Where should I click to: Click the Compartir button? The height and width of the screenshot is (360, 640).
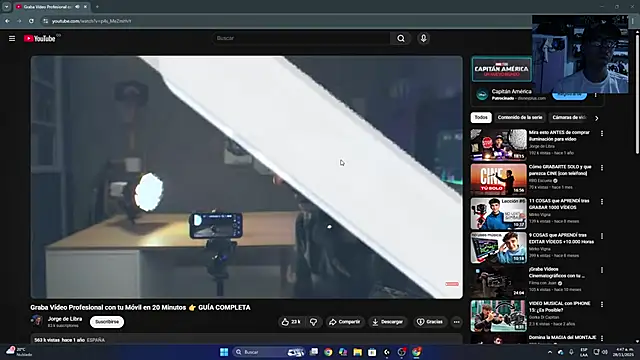pyautogui.click(x=344, y=322)
